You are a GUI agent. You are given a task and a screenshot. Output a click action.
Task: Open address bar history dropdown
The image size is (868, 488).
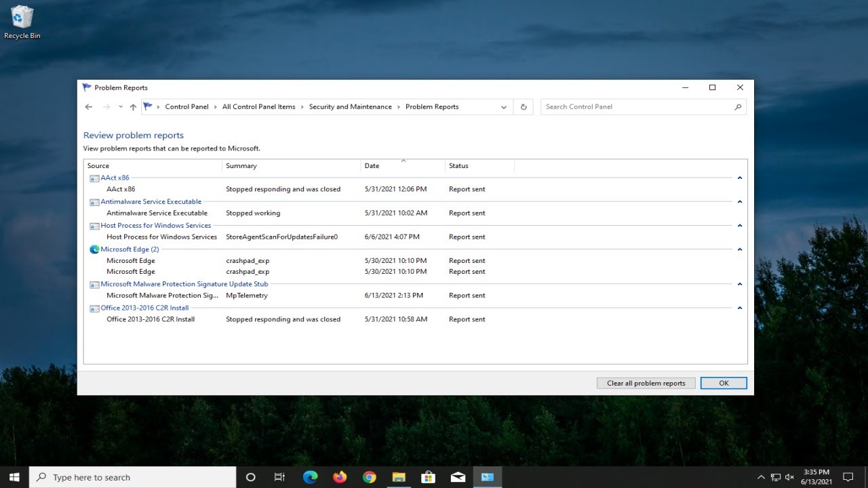click(504, 107)
